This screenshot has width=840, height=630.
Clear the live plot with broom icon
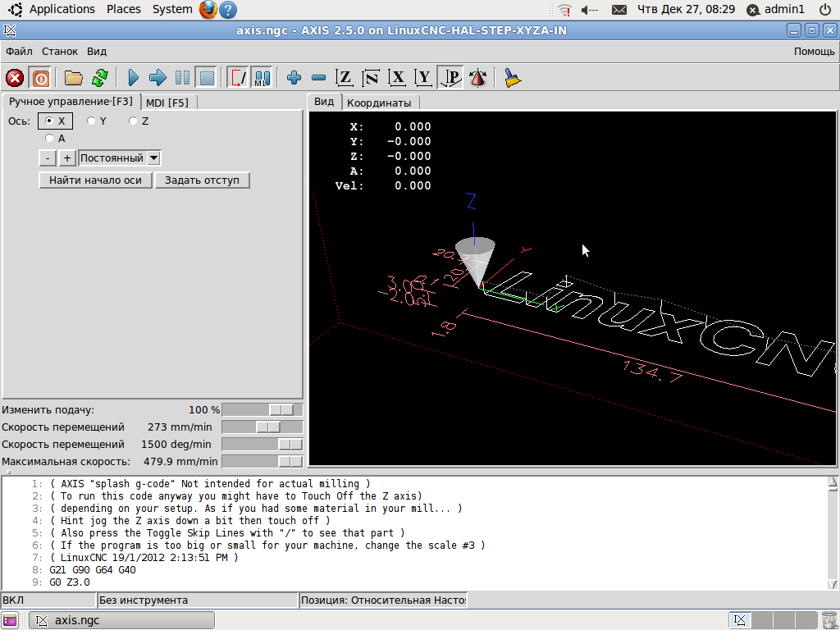513,78
